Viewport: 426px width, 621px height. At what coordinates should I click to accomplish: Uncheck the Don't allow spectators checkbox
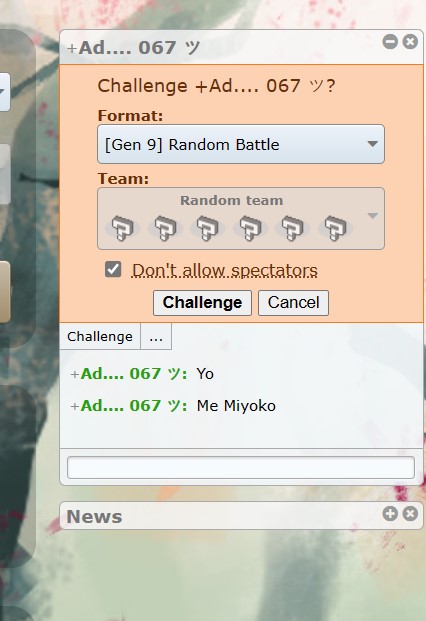(x=113, y=270)
